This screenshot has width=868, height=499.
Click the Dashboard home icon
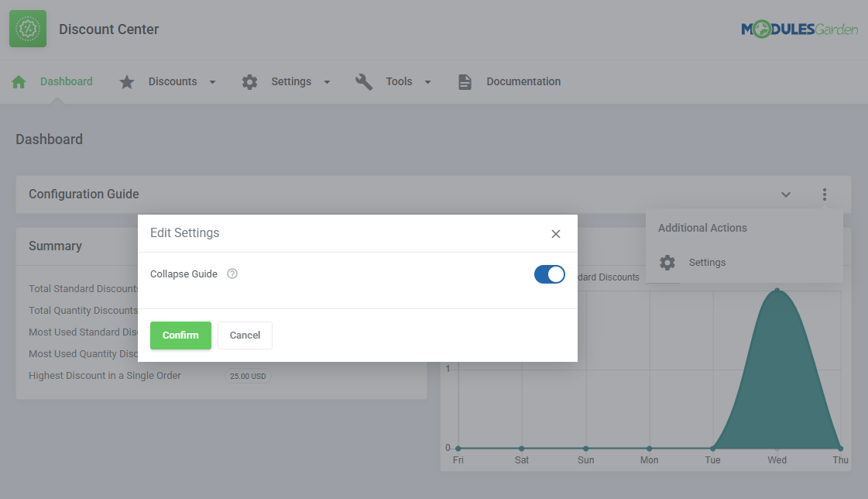pos(19,82)
